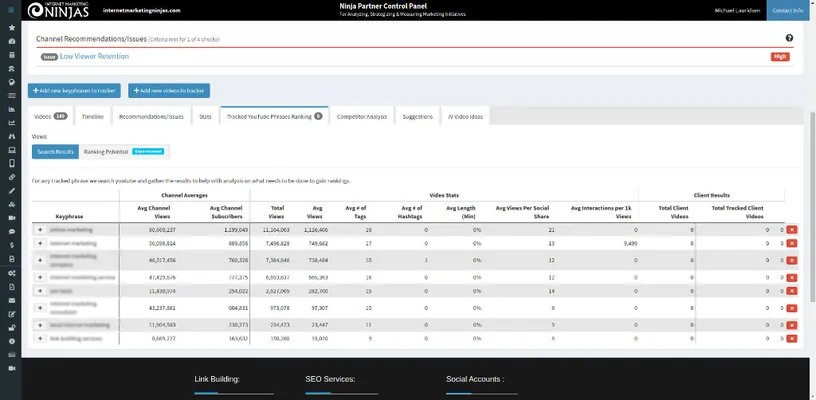Select the Search Results view

[x=54, y=152]
